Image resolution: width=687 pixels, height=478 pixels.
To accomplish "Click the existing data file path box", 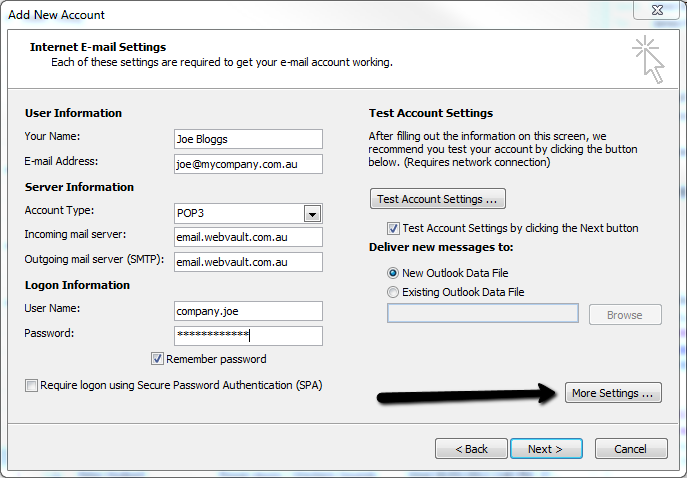I will 482,314.
